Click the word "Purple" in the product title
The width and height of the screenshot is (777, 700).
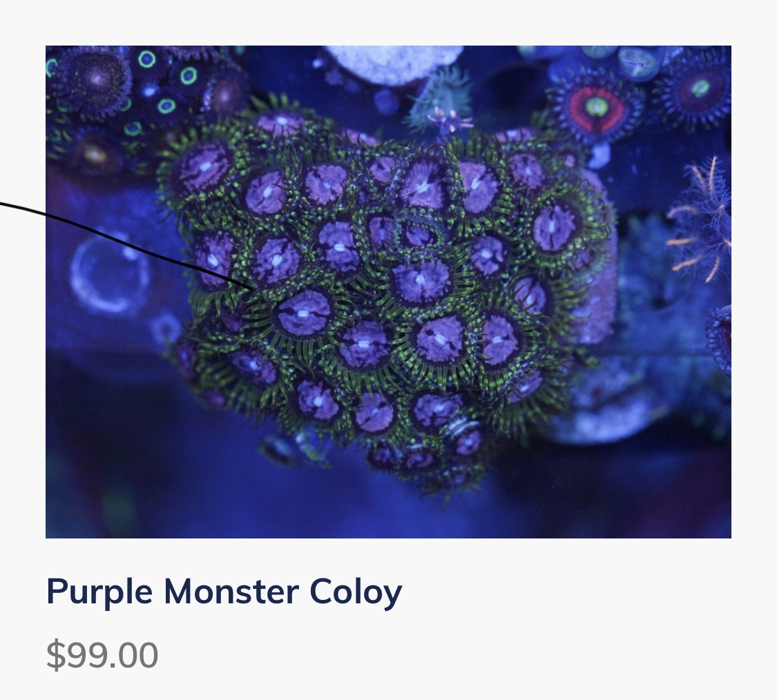(x=99, y=592)
